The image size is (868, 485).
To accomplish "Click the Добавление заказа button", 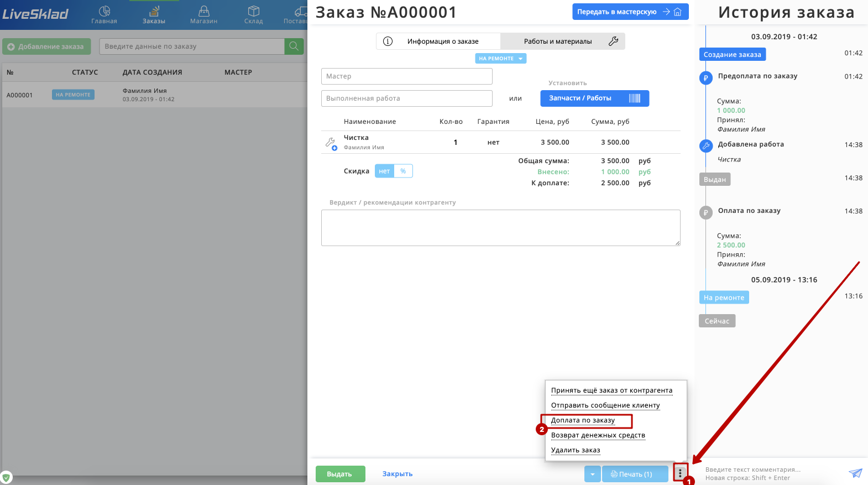I will pos(46,46).
